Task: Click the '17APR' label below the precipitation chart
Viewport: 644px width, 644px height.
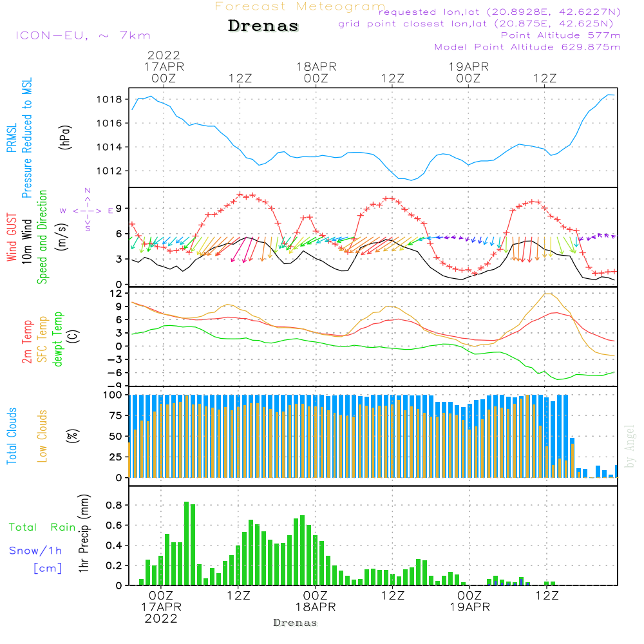Action: (x=161, y=607)
